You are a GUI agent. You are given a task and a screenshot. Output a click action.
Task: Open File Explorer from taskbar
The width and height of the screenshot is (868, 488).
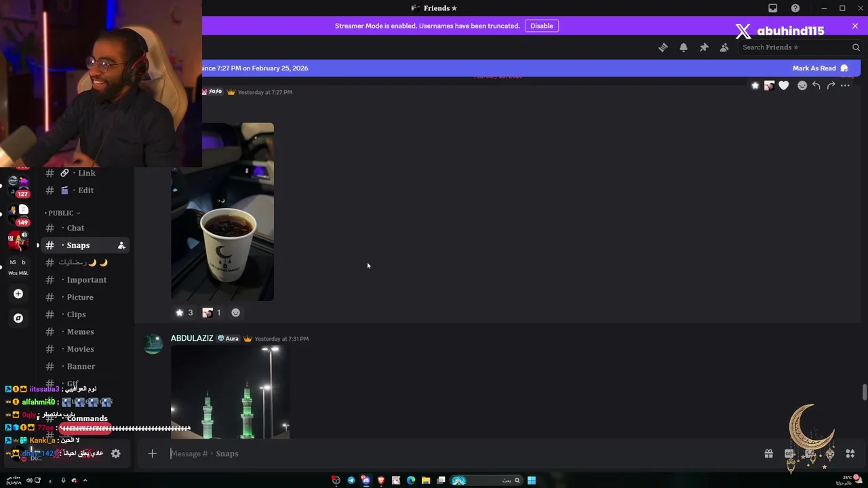click(x=426, y=481)
